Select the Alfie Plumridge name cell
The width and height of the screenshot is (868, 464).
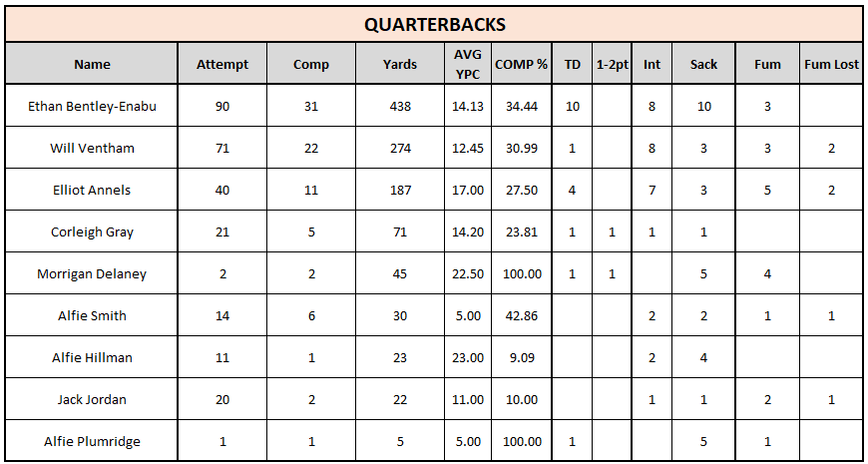[92, 442]
